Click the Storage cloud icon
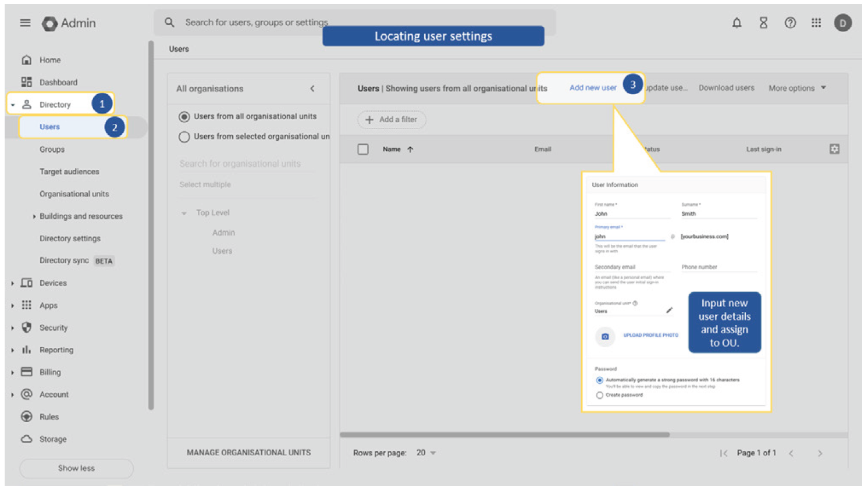 (x=26, y=439)
